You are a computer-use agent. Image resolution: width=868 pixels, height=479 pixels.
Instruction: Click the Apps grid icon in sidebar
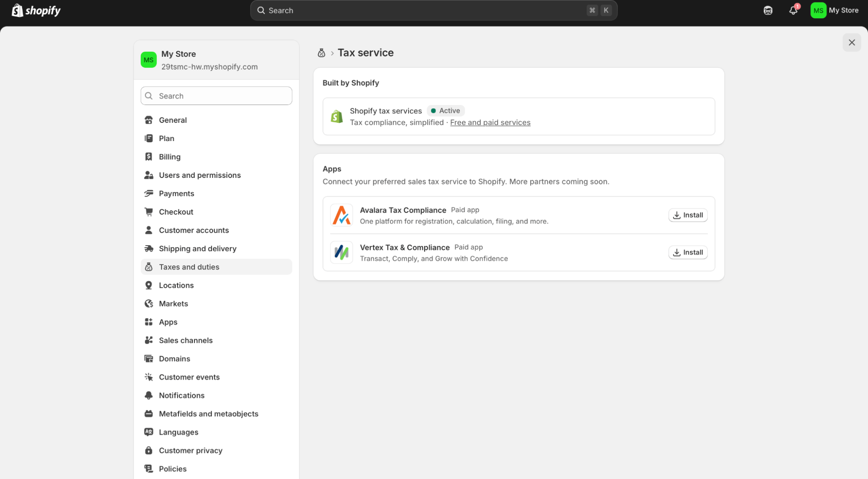[x=149, y=322]
